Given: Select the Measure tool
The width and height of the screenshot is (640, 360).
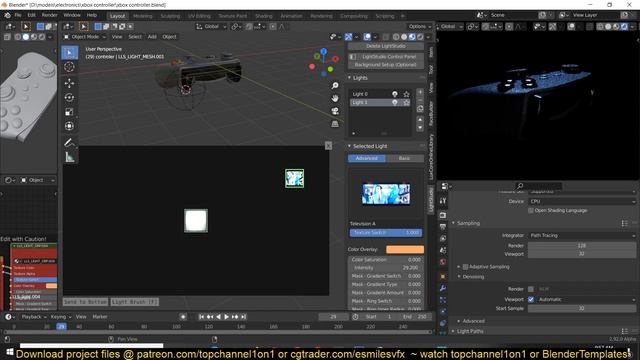Looking at the screenshot, I should point(69,157).
